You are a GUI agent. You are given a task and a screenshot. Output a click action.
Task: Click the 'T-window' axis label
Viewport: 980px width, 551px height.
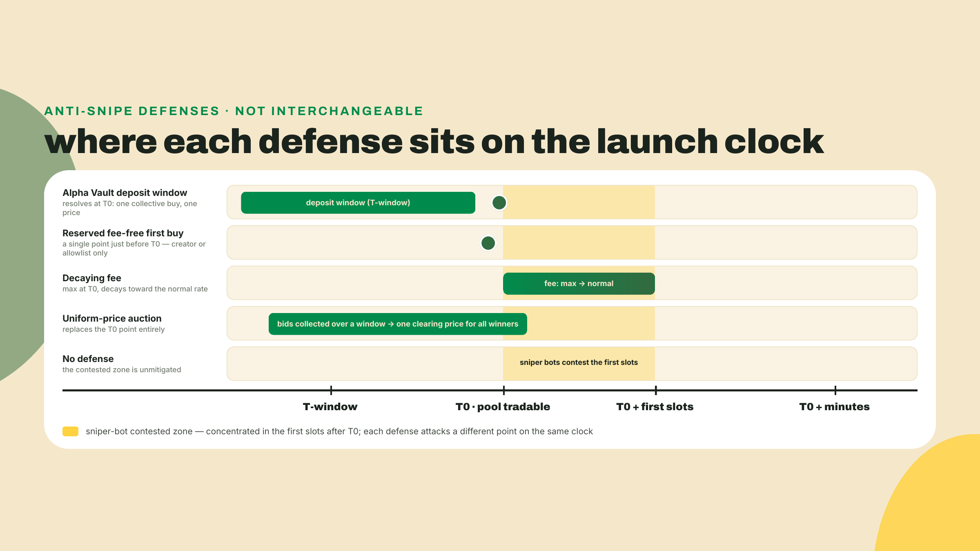coord(330,407)
